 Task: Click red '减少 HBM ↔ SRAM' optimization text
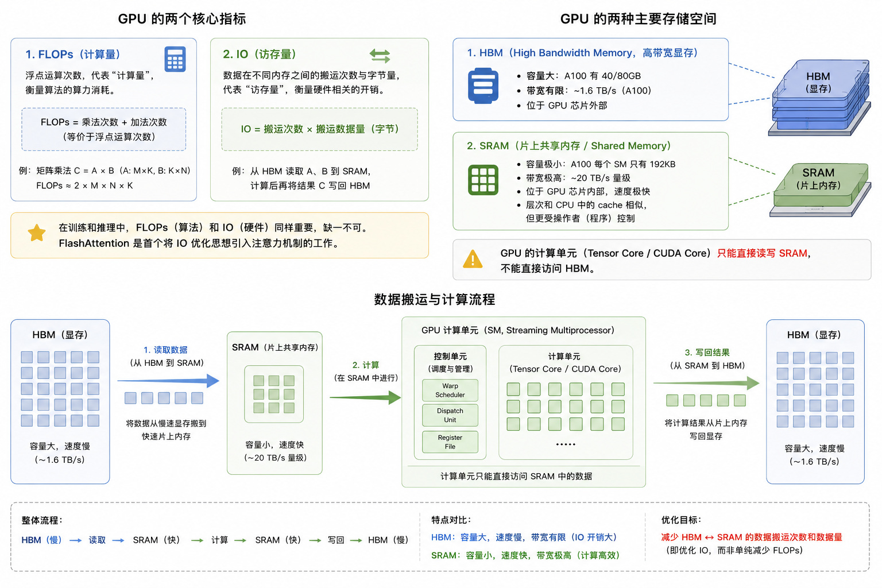[x=752, y=537]
